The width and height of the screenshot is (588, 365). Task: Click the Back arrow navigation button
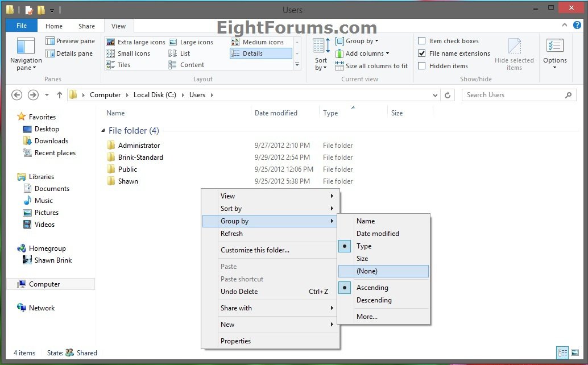(x=17, y=95)
